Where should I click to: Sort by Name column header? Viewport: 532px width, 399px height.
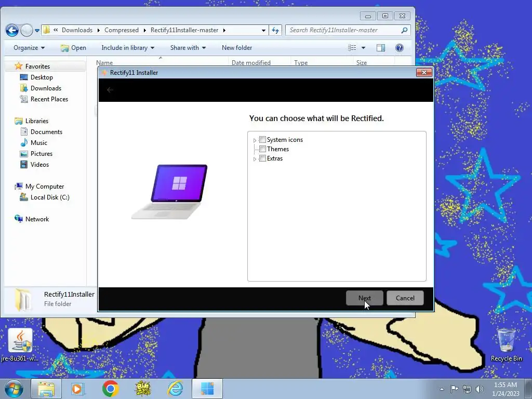[104, 63]
